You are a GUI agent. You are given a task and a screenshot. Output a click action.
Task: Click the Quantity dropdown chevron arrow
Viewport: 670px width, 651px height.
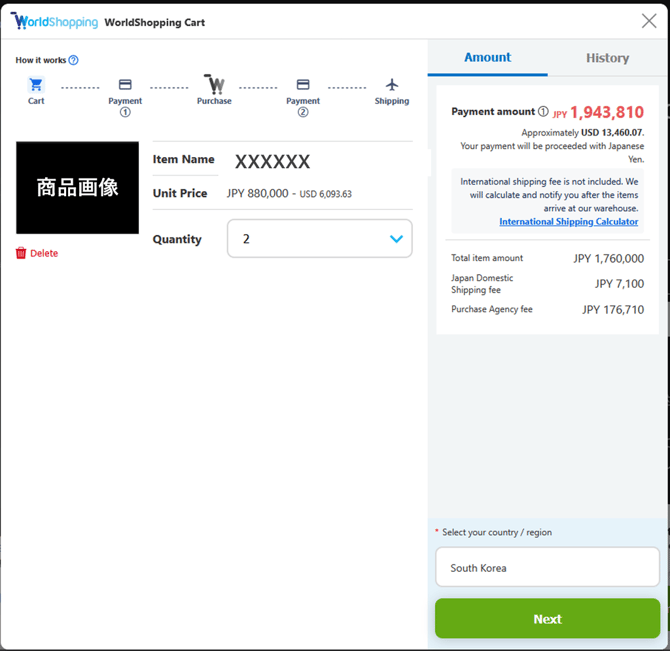pyautogui.click(x=396, y=239)
